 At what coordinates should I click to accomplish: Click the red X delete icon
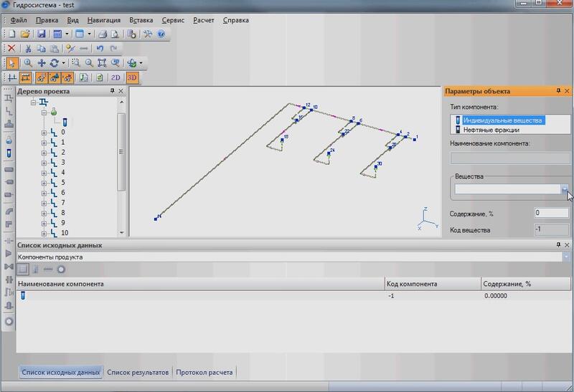click(11, 48)
